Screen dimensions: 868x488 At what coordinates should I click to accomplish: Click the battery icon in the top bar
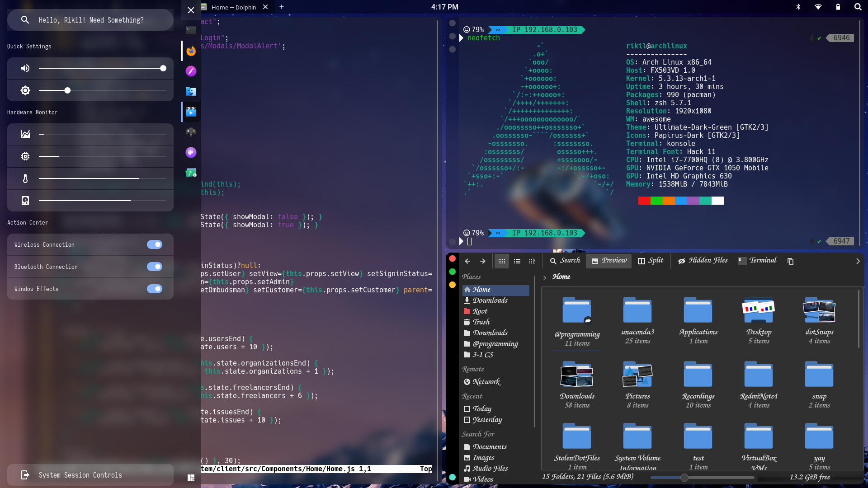(838, 7)
